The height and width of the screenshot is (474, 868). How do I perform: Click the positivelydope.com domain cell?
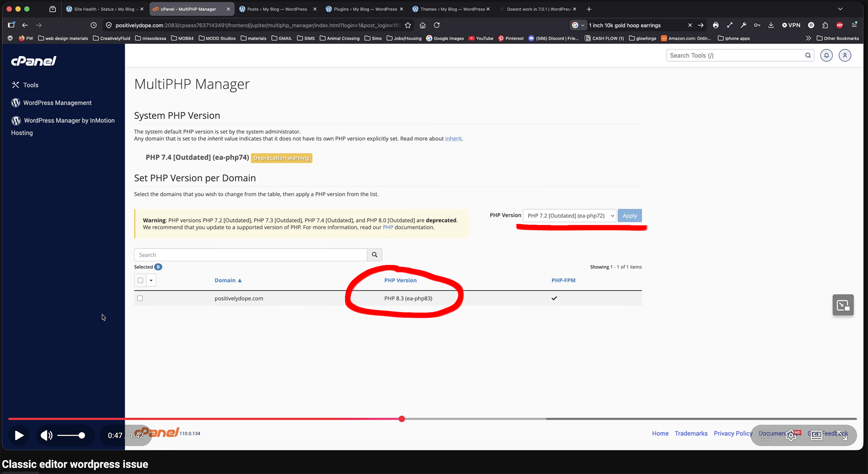click(x=239, y=298)
